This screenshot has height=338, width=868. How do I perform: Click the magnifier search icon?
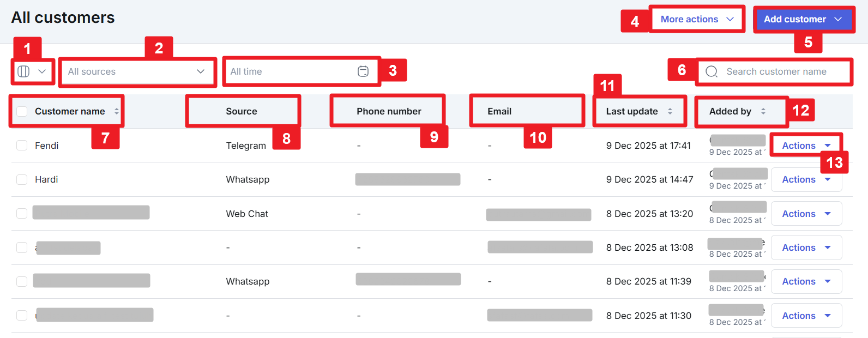[711, 71]
